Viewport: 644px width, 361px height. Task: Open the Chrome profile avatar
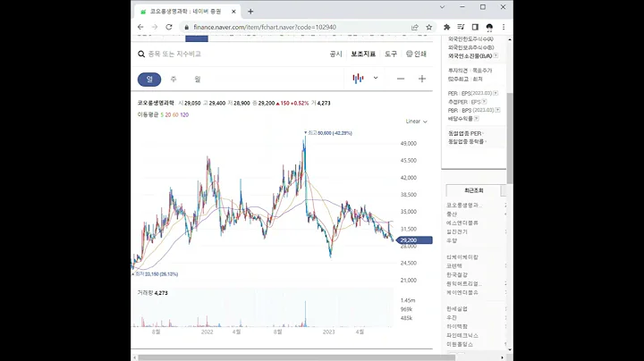click(489, 27)
